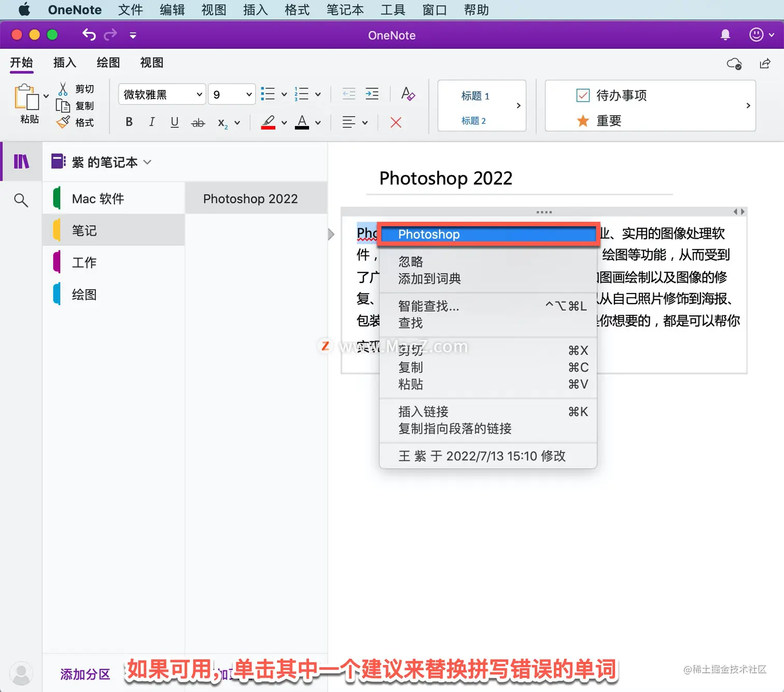Image resolution: width=784 pixels, height=692 pixels.
Task: Switch to the 绘图 ribbon tab
Action: point(108,63)
